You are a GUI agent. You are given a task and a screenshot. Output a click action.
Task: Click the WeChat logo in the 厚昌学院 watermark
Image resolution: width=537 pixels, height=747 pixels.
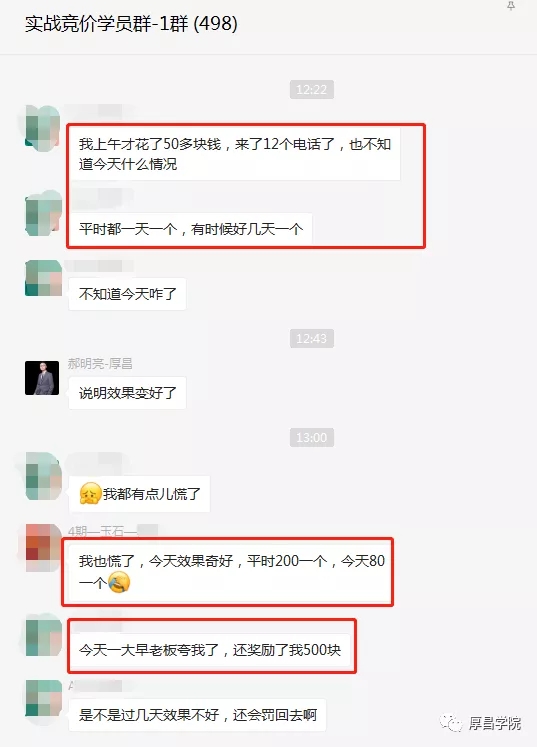(451, 723)
